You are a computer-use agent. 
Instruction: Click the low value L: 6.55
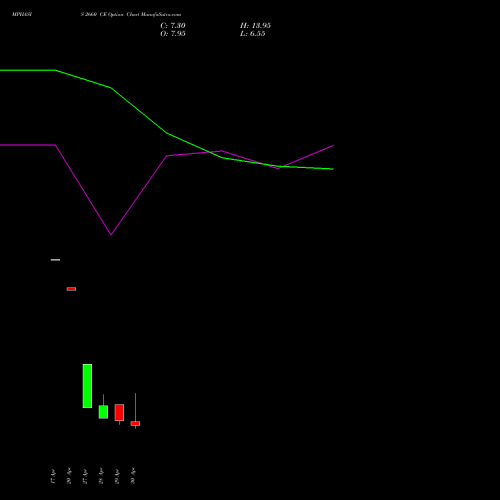click(x=253, y=34)
